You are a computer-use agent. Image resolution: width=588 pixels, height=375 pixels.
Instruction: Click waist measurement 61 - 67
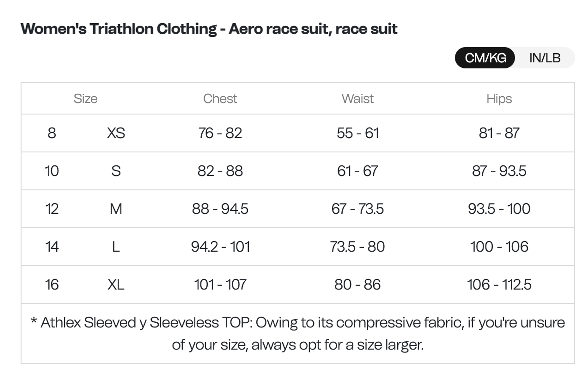pos(357,171)
